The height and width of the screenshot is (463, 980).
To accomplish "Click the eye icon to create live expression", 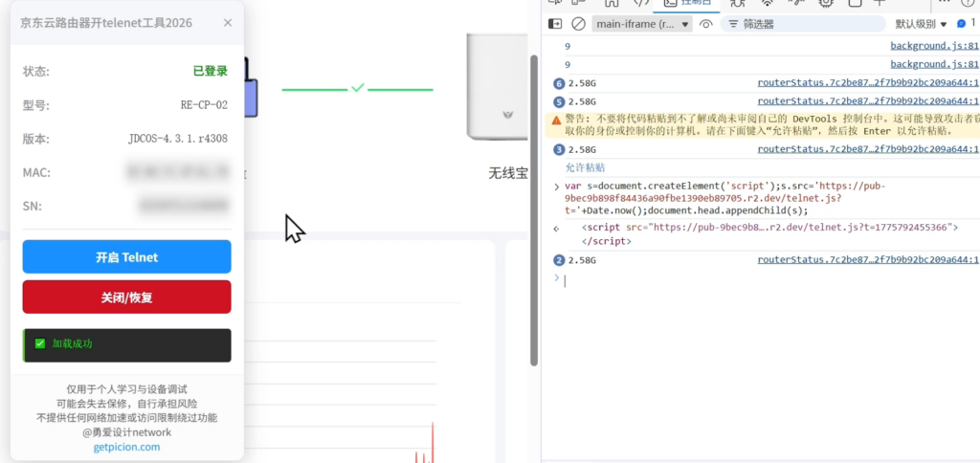I will click(706, 24).
